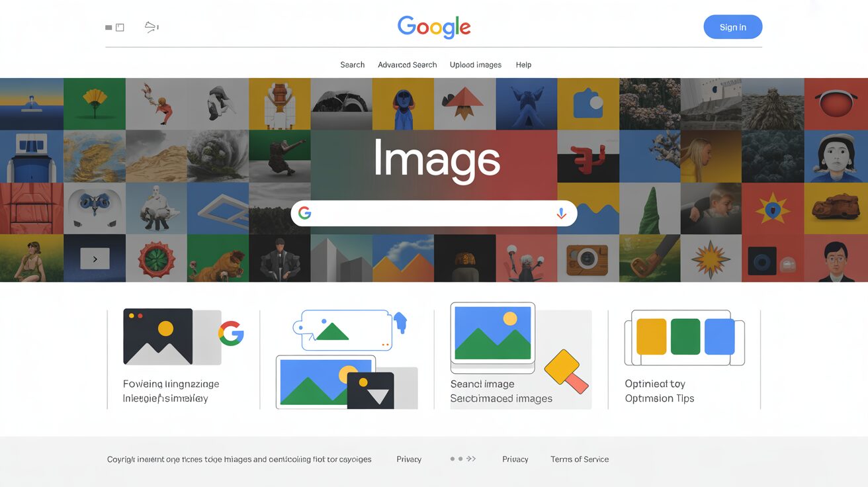Open the blonde woman profile thumbnail
Image resolution: width=868 pixels, height=487 pixels.
coord(711,156)
